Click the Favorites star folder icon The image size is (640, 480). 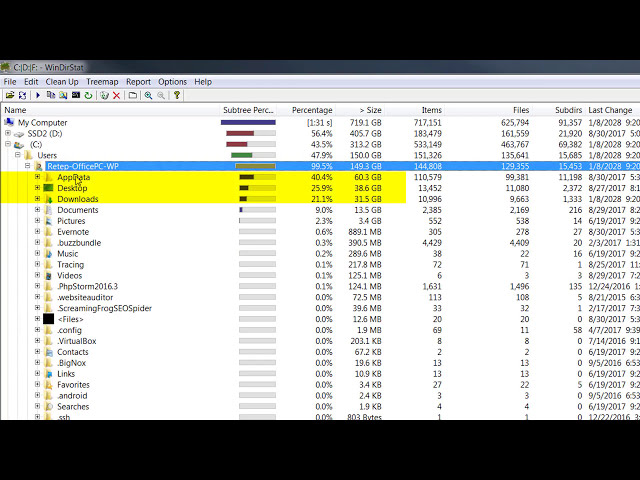click(x=49, y=385)
